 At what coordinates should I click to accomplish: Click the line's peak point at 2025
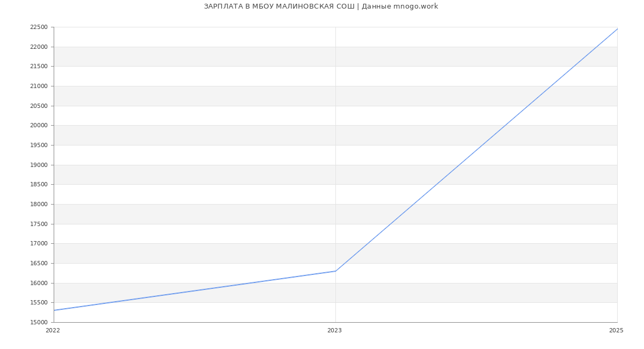617,29
